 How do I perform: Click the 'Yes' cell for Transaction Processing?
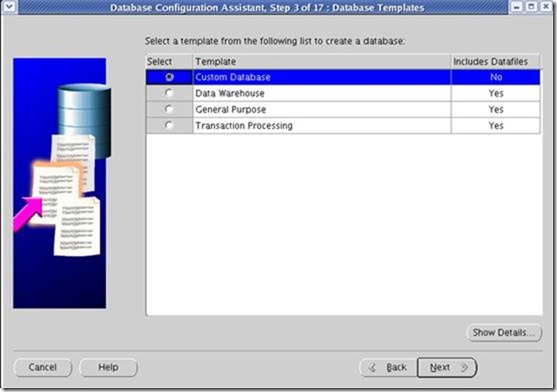point(496,126)
